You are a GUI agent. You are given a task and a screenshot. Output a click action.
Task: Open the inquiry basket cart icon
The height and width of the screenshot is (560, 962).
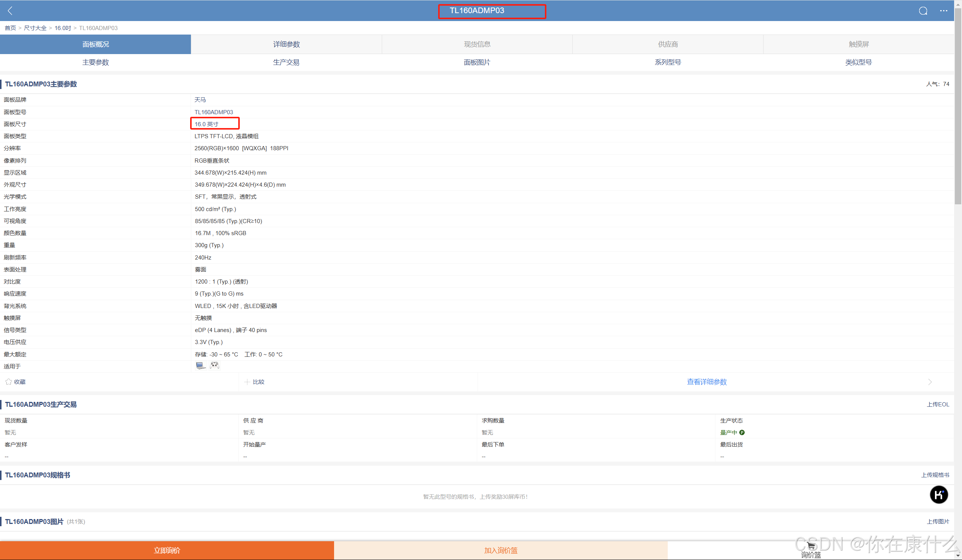pyautogui.click(x=811, y=546)
